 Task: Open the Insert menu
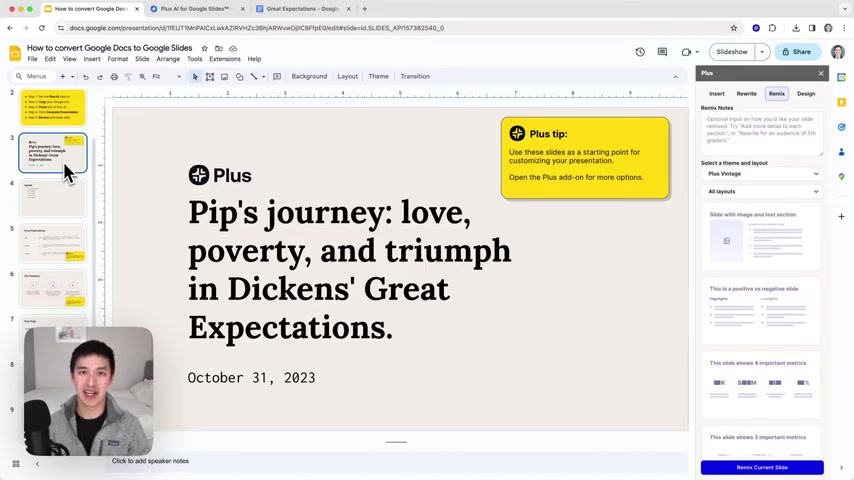click(92, 59)
